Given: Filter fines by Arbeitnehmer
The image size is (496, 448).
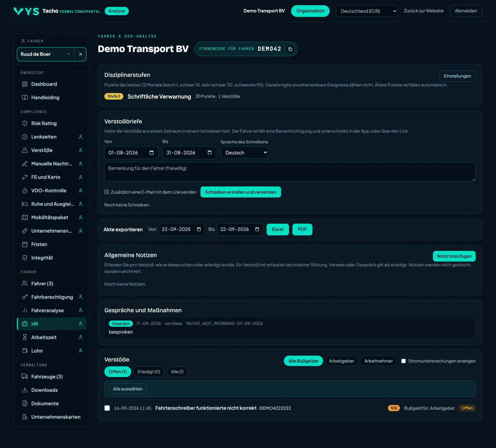Looking at the screenshot, I should [379, 361].
